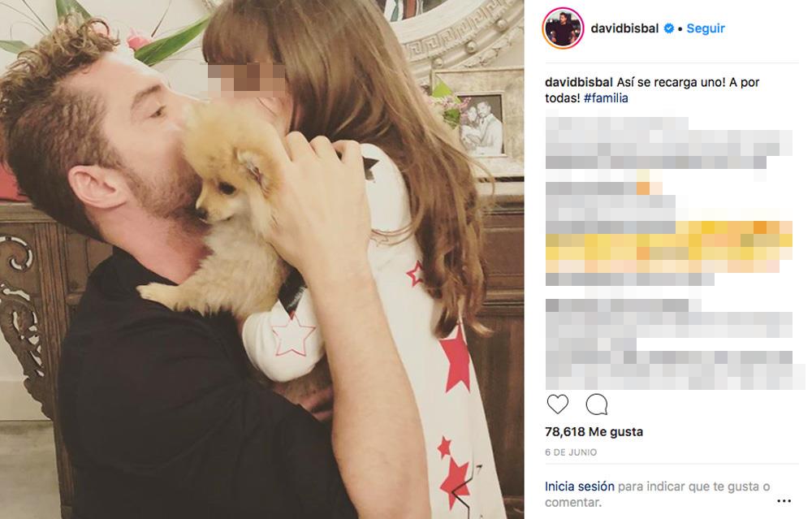Click the davidbisbal profile avatar
Screen dimensions: 812x519
pos(563,28)
